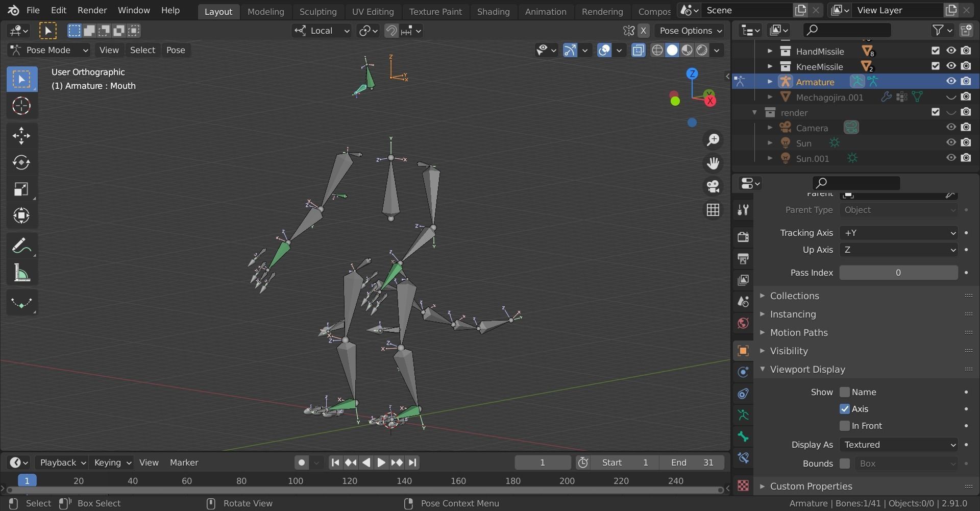The width and height of the screenshot is (980, 511).
Task: Open the Bone properties tab
Action: 743,436
